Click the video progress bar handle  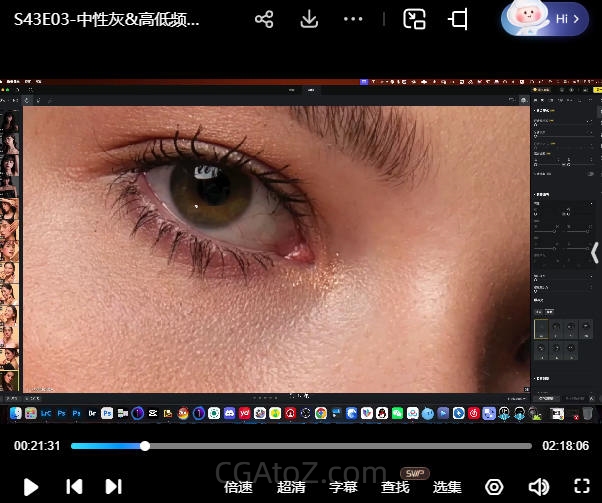145,446
